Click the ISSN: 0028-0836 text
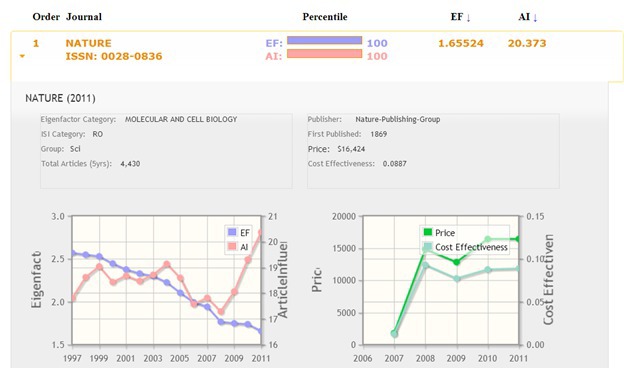The image size is (624, 368). pos(114,56)
